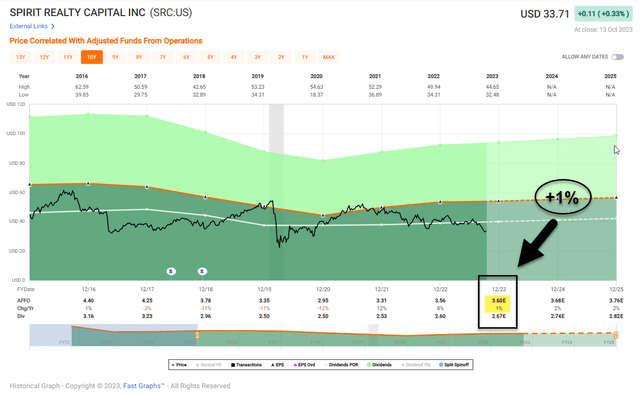Select the 13Y time range tab
This screenshot has width=640, height=395.
tap(20, 57)
